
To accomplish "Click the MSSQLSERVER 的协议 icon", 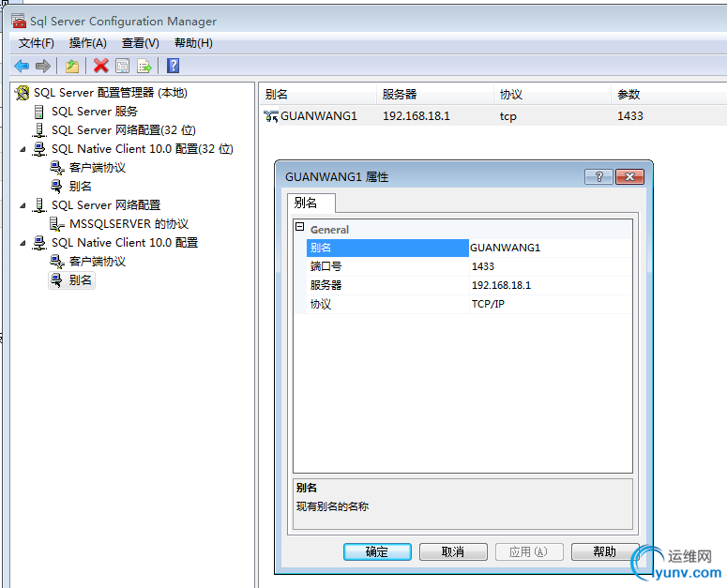I will click(57, 224).
